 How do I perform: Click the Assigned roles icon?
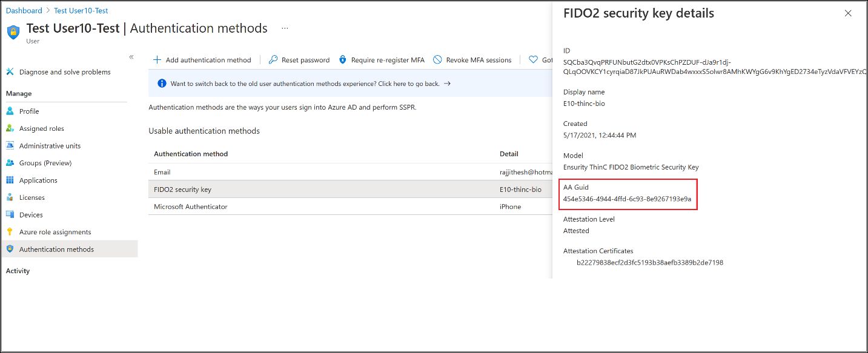pos(10,128)
